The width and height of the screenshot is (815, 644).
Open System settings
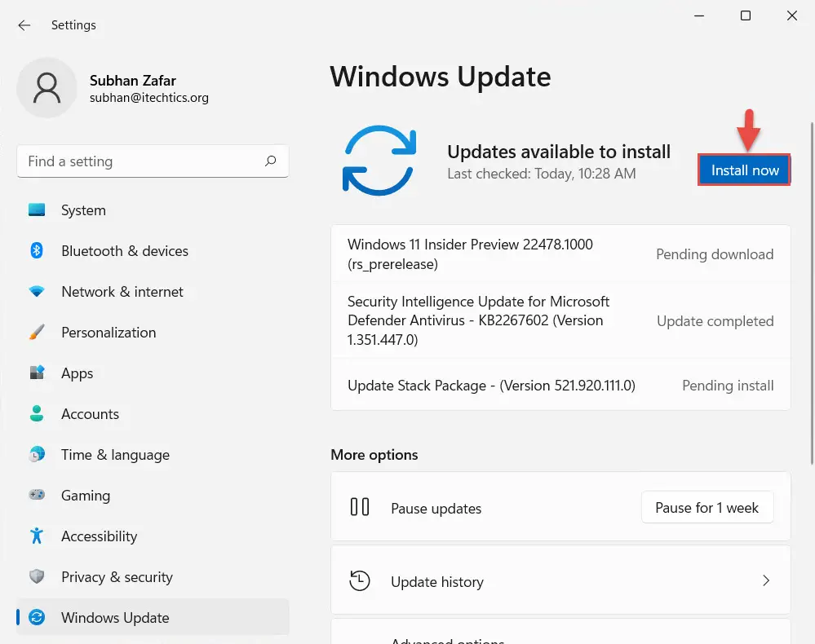point(153,210)
